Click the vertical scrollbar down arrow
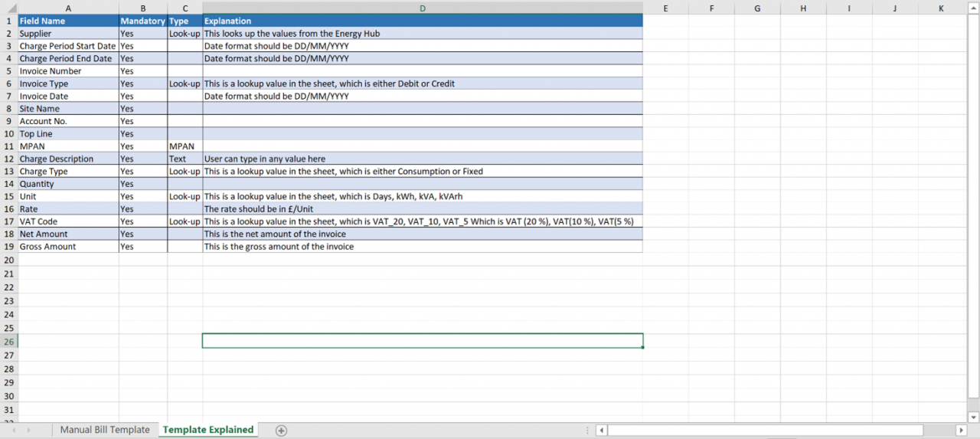980x439 pixels. (973, 418)
